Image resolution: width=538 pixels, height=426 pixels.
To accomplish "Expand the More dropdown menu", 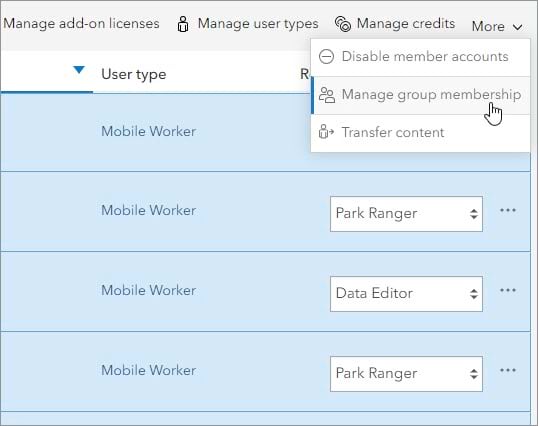I will (497, 26).
